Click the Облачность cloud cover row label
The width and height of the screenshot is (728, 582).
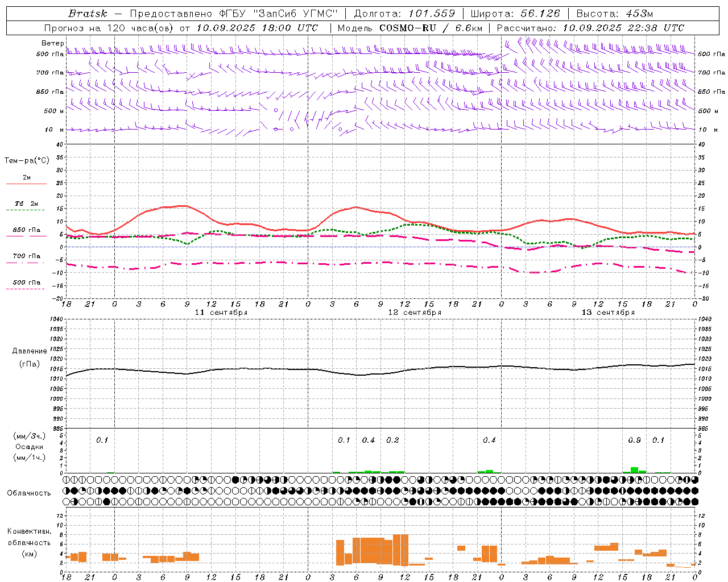pyautogui.click(x=29, y=493)
